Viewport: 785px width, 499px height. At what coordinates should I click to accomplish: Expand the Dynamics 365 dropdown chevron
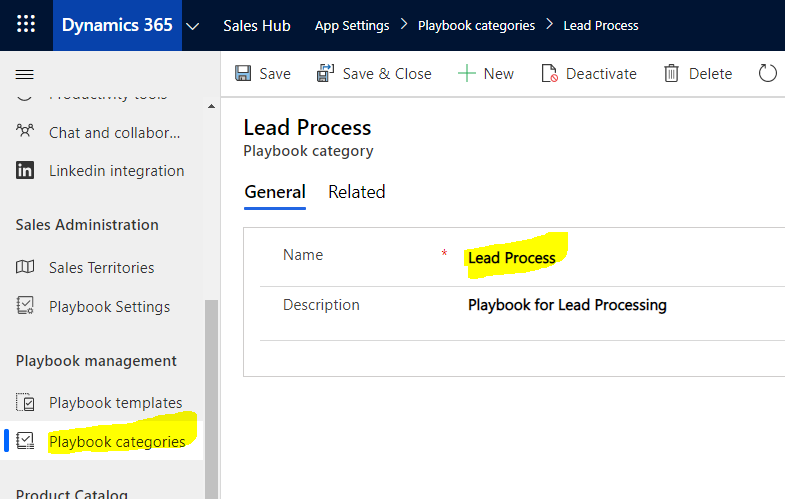click(x=193, y=25)
